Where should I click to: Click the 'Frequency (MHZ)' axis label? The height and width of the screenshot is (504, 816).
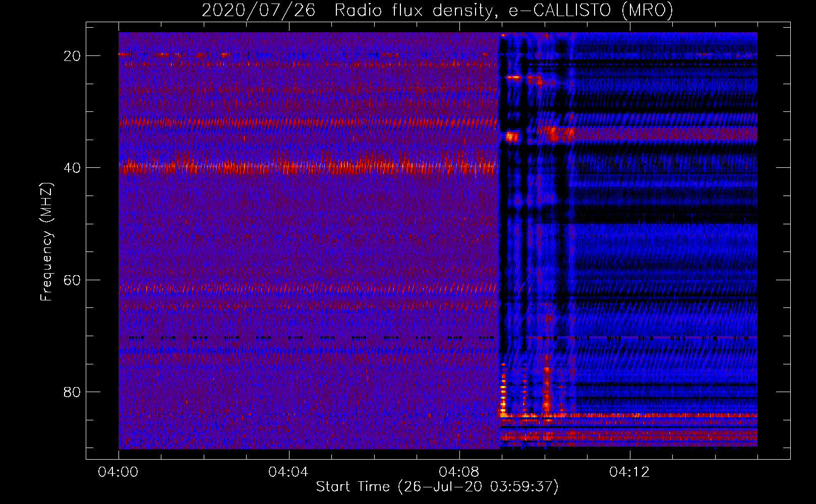pyautogui.click(x=46, y=242)
